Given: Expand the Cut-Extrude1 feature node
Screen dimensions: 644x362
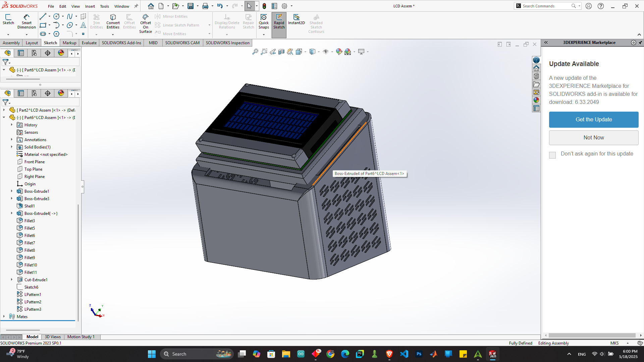Looking at the screenshot, I should point(12,280).
